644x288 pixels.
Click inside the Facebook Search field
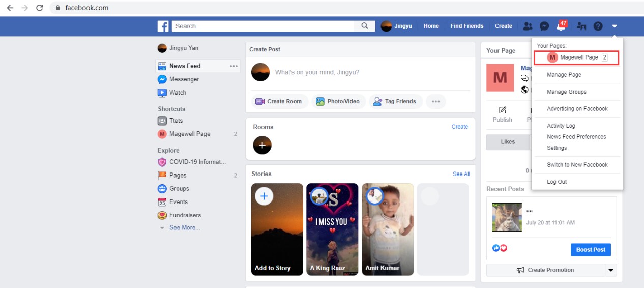(263, 26)
